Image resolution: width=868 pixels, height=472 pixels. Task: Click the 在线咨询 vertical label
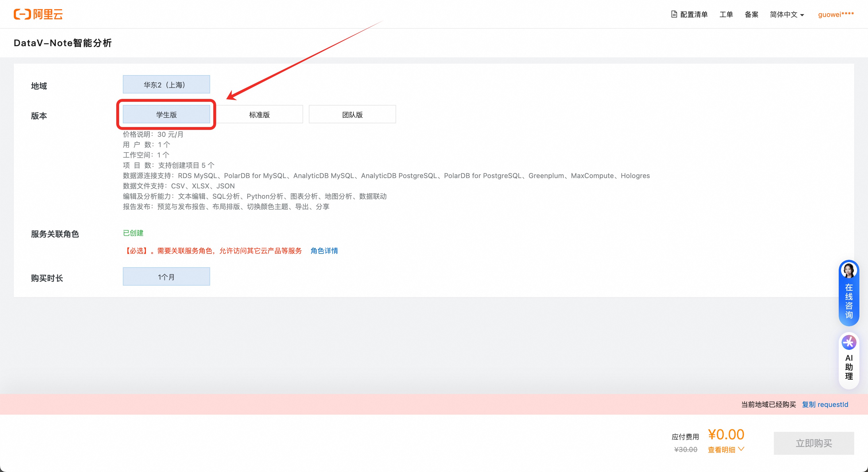[x=848, y=301]
